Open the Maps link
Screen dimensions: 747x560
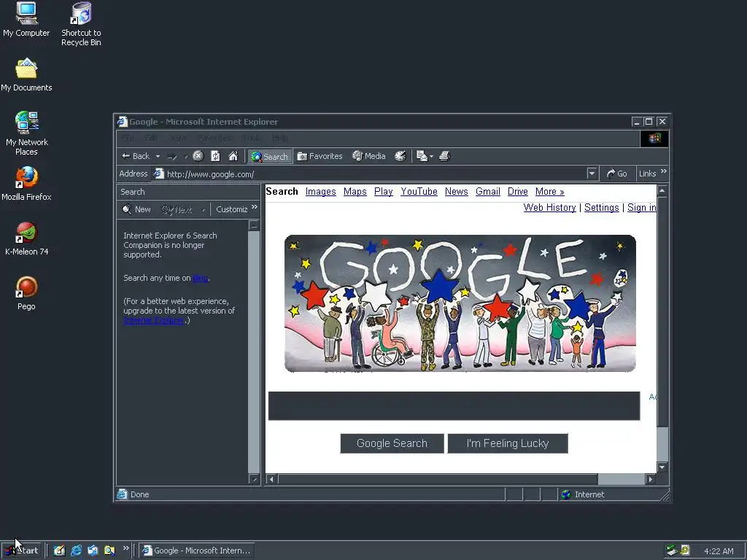pos(355,192)
